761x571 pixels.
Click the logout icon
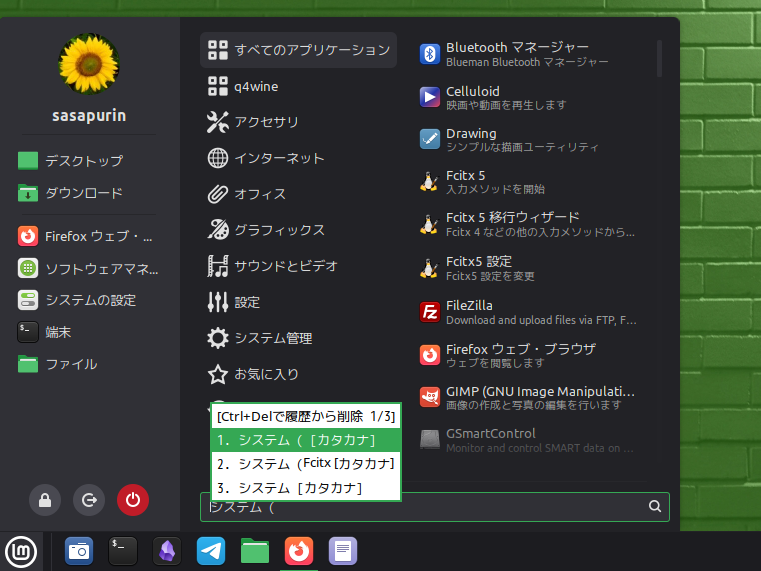[x=88, y=501]
